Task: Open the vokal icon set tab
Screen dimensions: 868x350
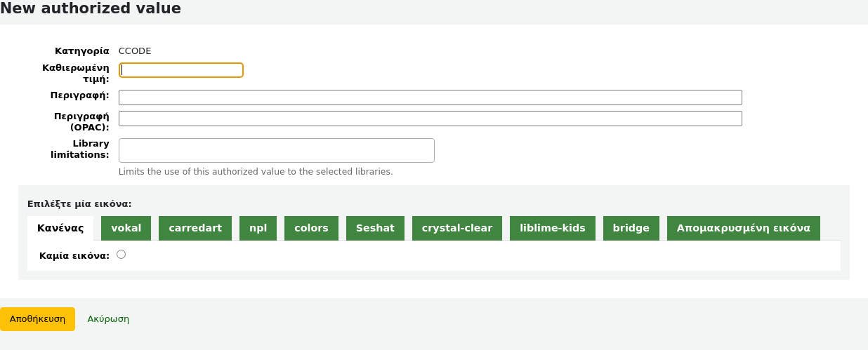Action: point(126,228)
